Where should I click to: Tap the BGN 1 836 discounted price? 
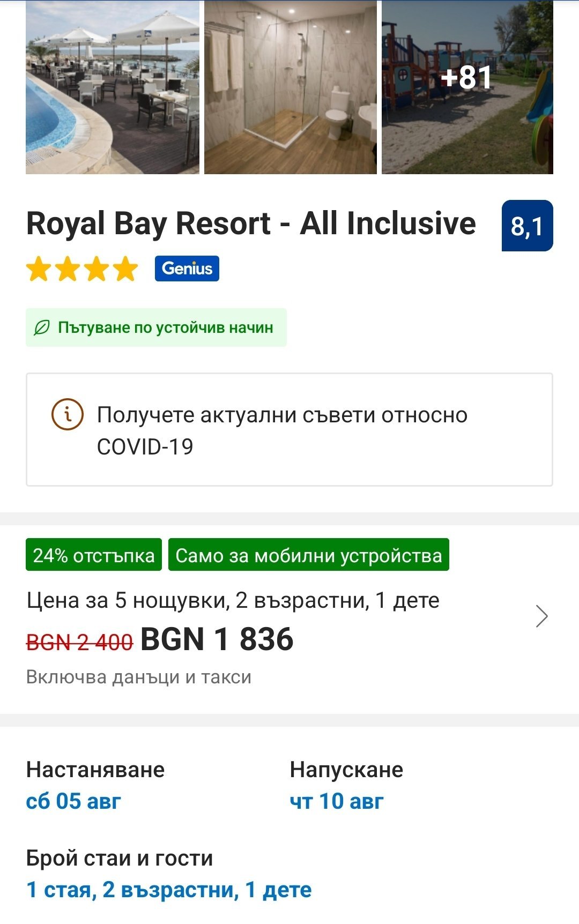[x=217, y=639]
